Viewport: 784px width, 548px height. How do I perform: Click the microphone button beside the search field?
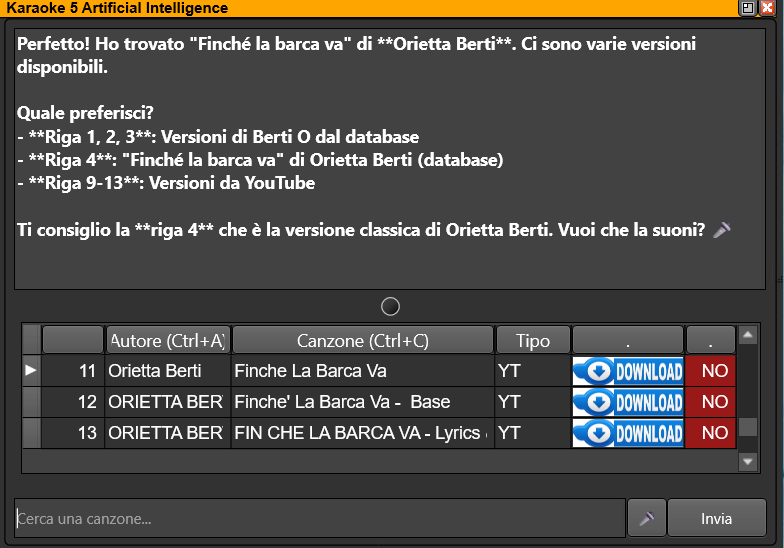tap(646, 518)
